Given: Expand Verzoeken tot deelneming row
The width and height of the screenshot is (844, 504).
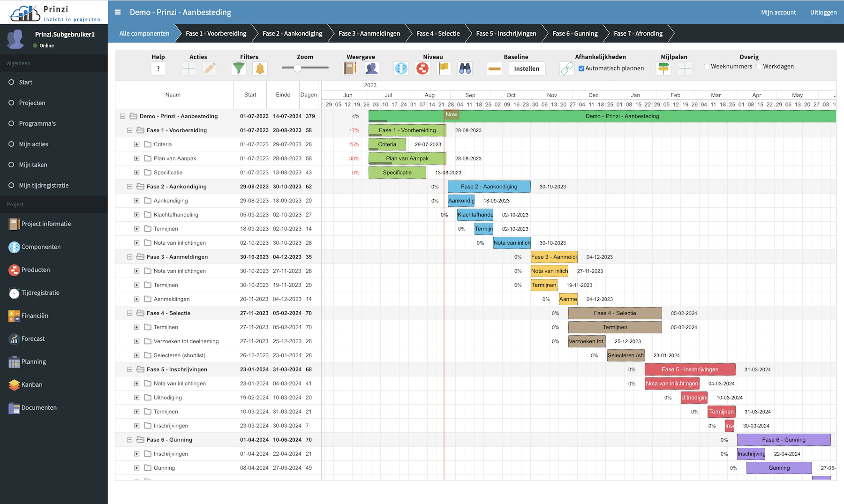Looking at the screenshot, I should point(136,341).
